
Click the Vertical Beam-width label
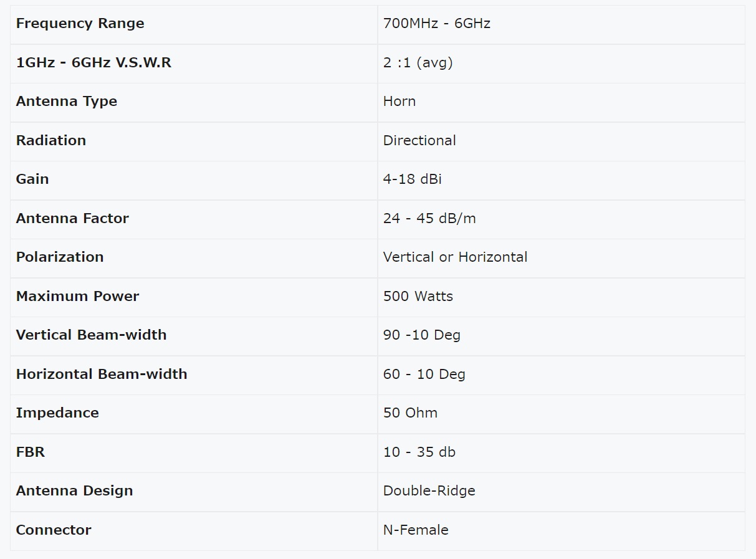(91, 335)
